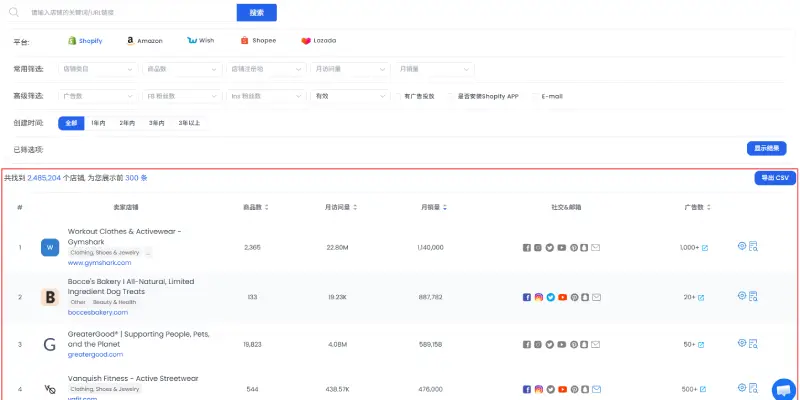Tick the 是否安装Shopify APP checkbox
The image size is (800, 400).
tap(451, 96)
